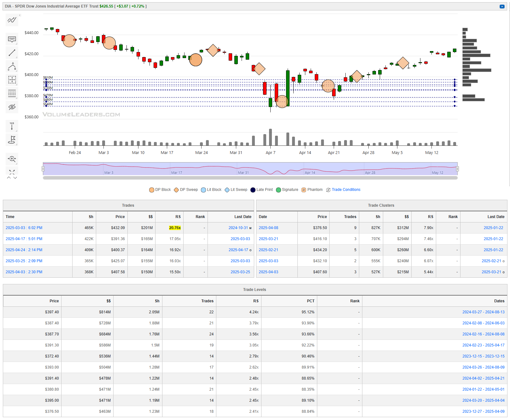Toggle the Lit Block legend series

pos(211,190)
